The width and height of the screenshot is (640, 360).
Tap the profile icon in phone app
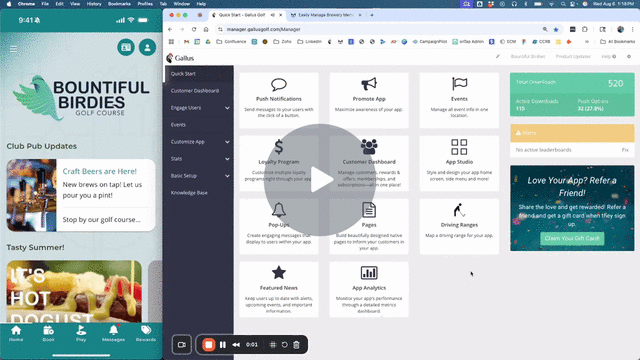(147, 47)
